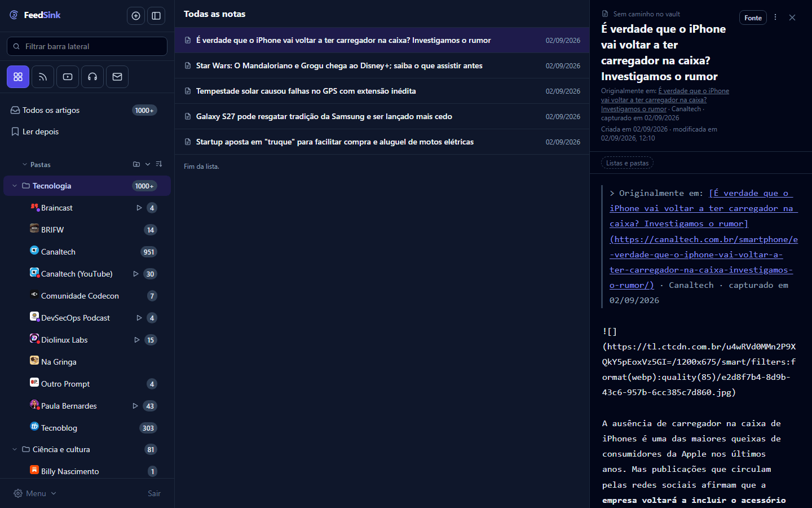Toggle the sidebar panel layout icon
The width and height of the screenshot is (812, 508).
(x=156, y=16)
